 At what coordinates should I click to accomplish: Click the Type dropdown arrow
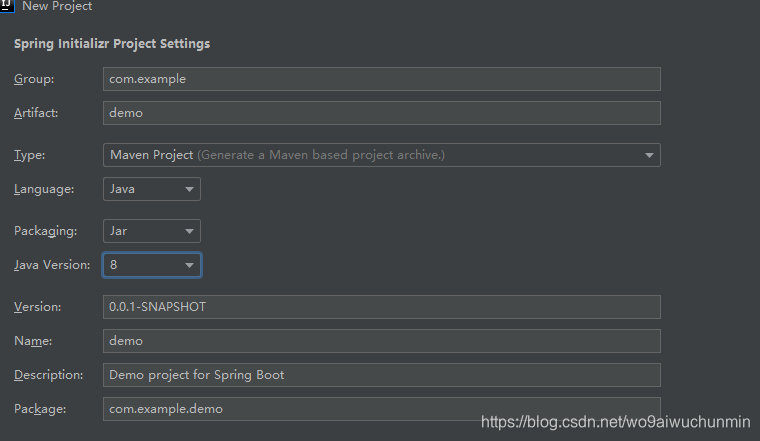[649, 155]
